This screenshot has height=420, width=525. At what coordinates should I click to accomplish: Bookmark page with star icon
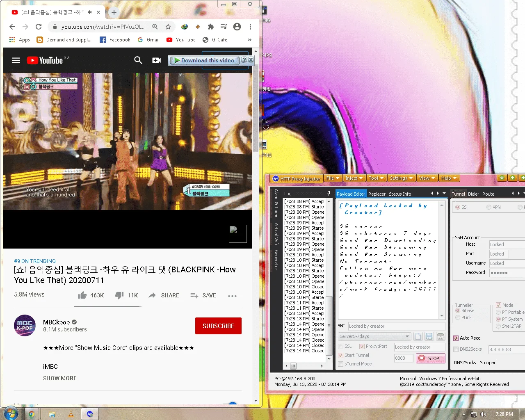click(168, 27)
